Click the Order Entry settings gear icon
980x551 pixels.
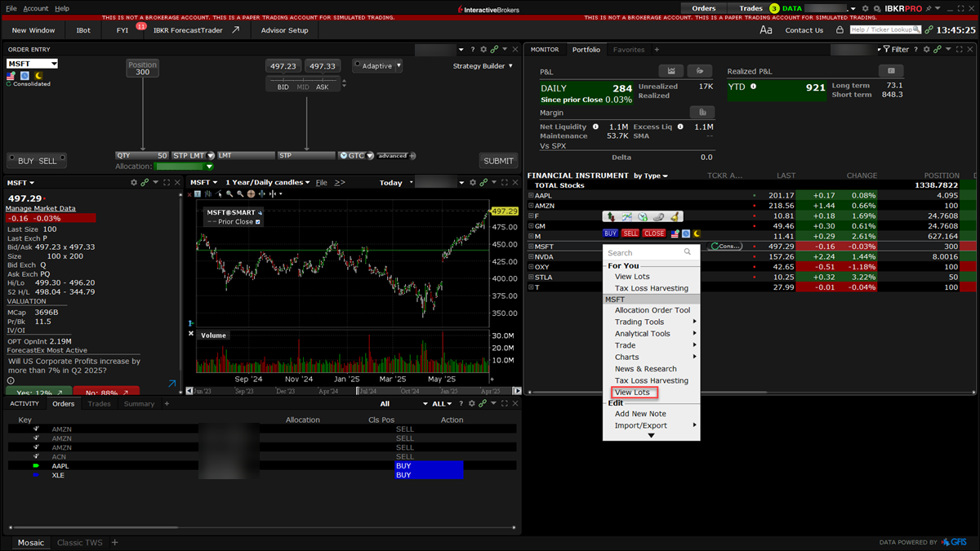[x=483, y=50]
